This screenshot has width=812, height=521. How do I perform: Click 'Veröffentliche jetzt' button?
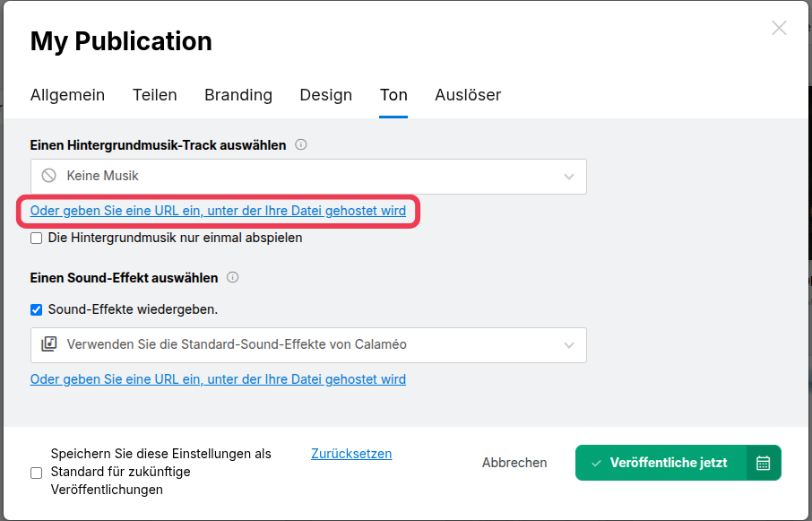click(x=661, y=463)
